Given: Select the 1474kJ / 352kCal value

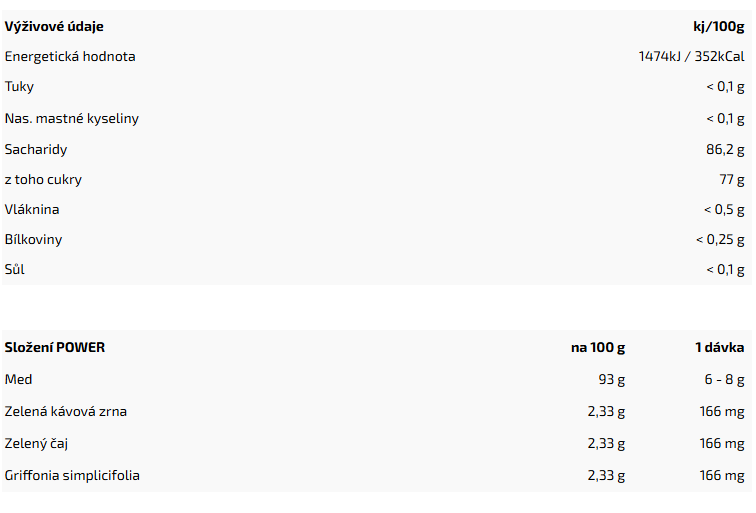Looking at the screenshot, I should (x=691, y=56).
